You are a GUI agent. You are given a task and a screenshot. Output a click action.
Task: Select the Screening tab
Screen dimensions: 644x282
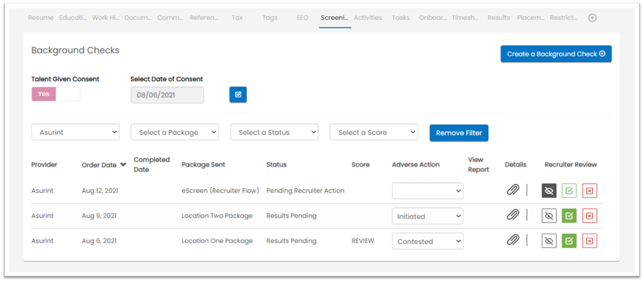coord(335,17)
